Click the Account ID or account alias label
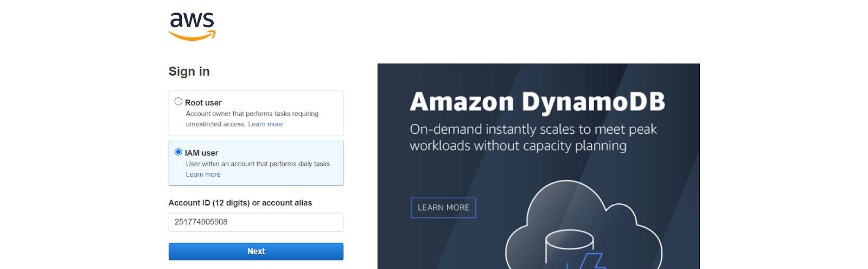The image size is (868, 269). (x=240, y=203)
